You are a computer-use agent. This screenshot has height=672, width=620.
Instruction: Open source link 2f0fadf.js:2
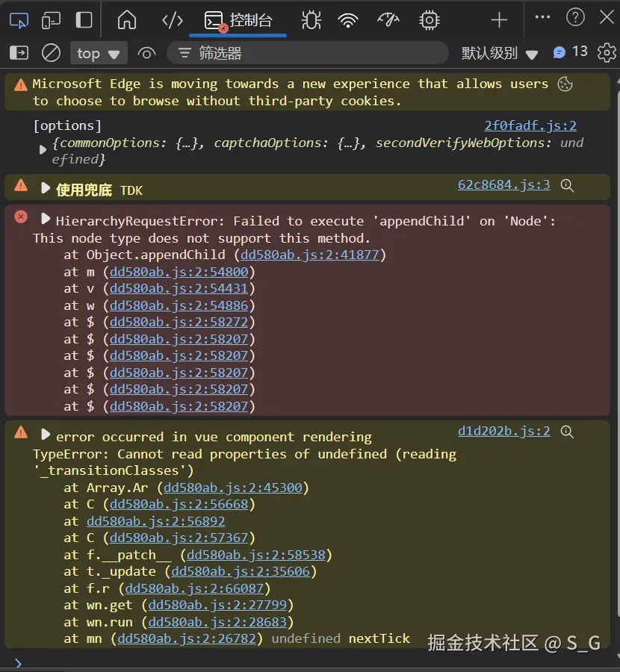click(530, 125)
